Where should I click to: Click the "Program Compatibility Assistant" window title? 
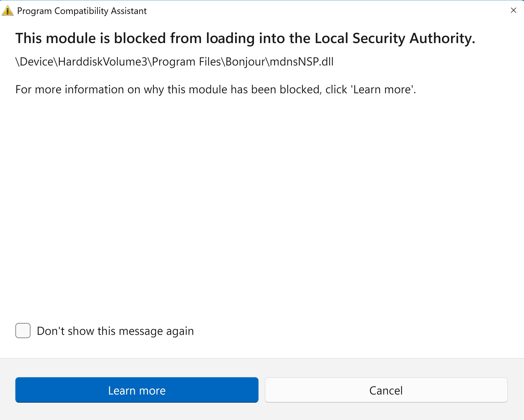point(82,11)
